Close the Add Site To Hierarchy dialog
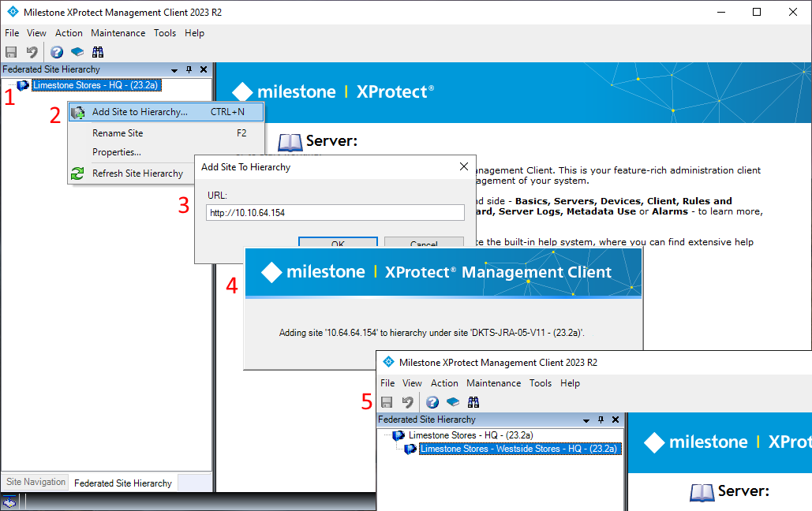 coord(464,166)
